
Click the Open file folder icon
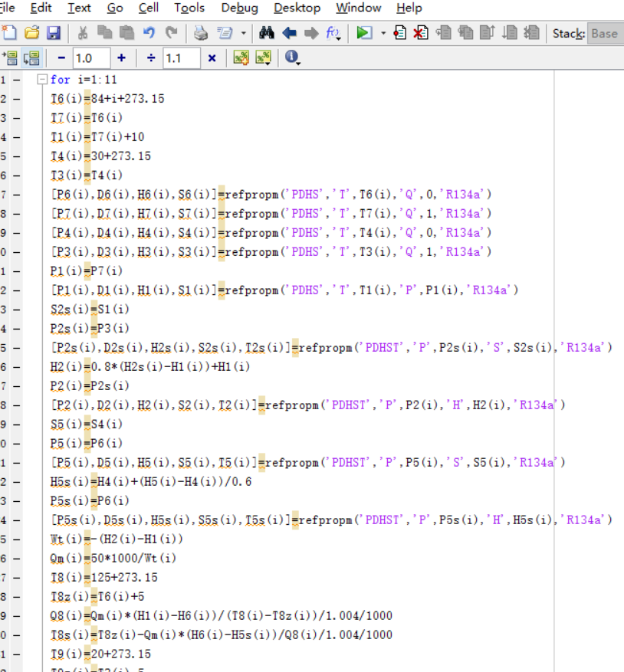tap(31, 33)
